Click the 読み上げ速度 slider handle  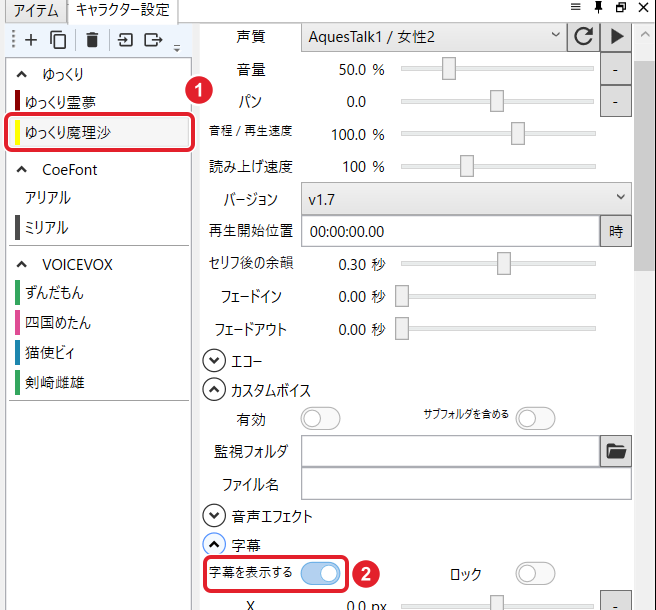(x=467, y=166)
